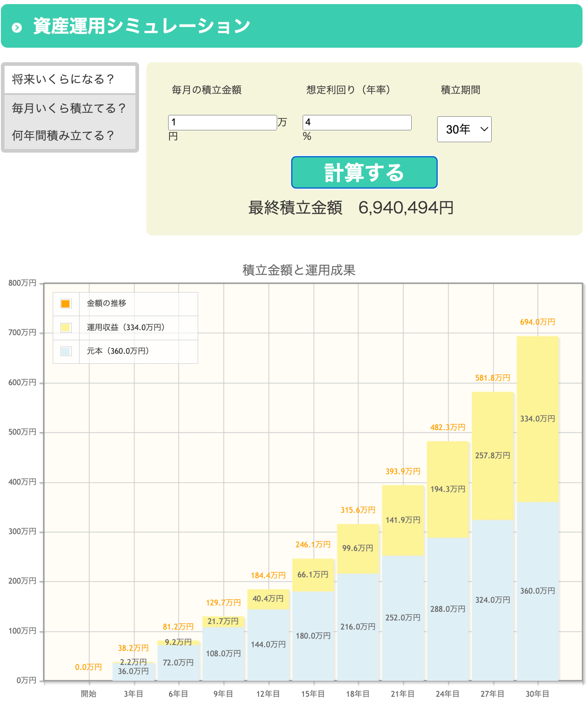Click the 482.3万円 label
The height and width of the screenshot is (704, 588).
click(448, 427)
